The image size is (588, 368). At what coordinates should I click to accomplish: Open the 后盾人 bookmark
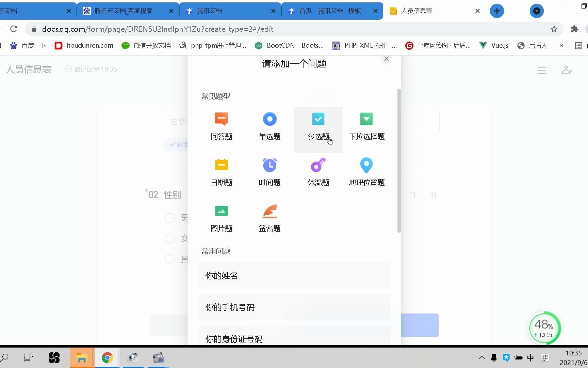click(x=532, y=45)
